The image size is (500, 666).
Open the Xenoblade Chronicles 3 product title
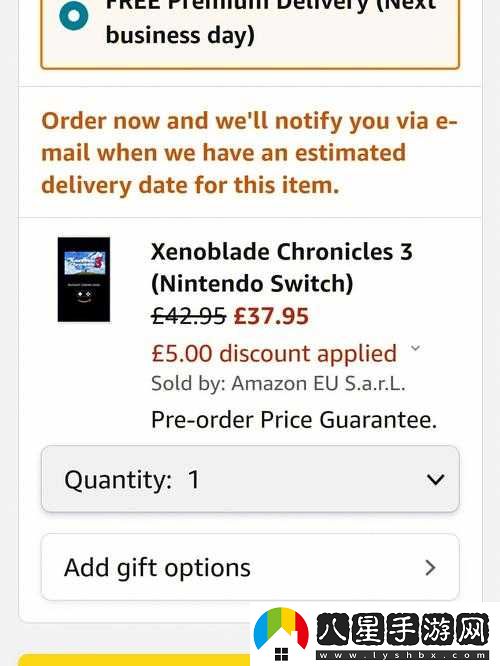(x=282, y=268)
